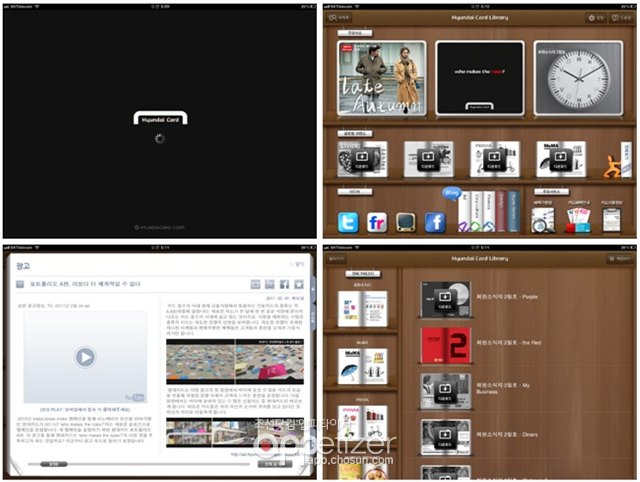Share article via Facebook icon in ad page
640x482 pixels.
coord(284,284)
